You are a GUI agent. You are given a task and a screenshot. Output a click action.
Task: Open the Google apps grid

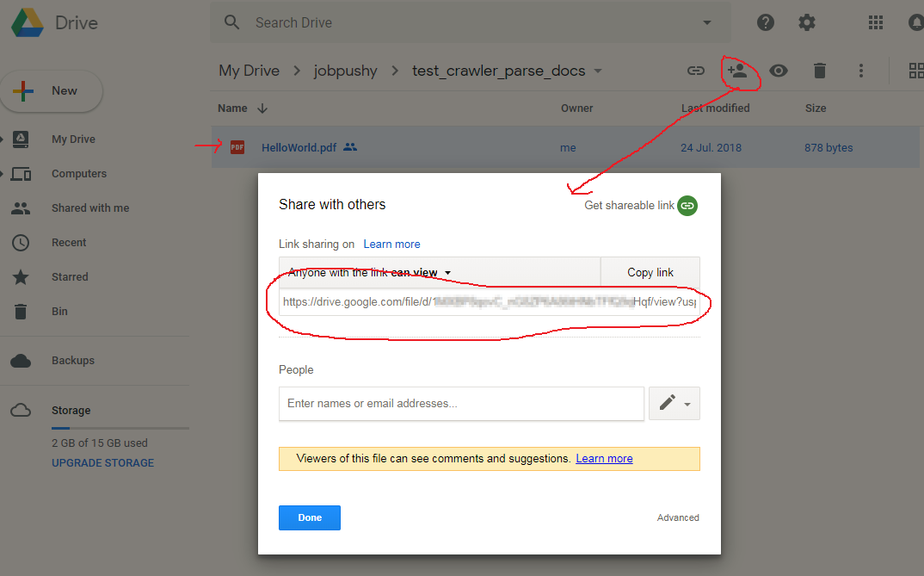(x=876, y=22)
